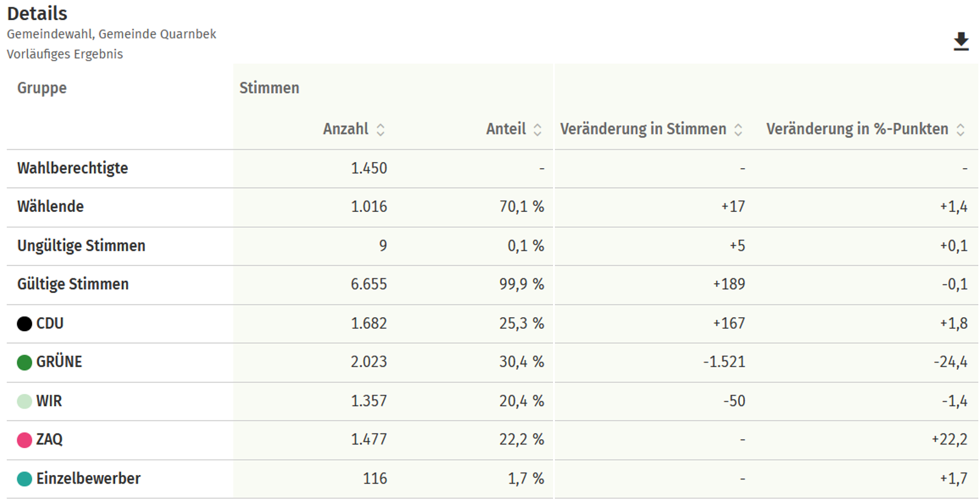Select the Anzahl column header
Viewport: 980px width, 503px height.
pos(345,129)
